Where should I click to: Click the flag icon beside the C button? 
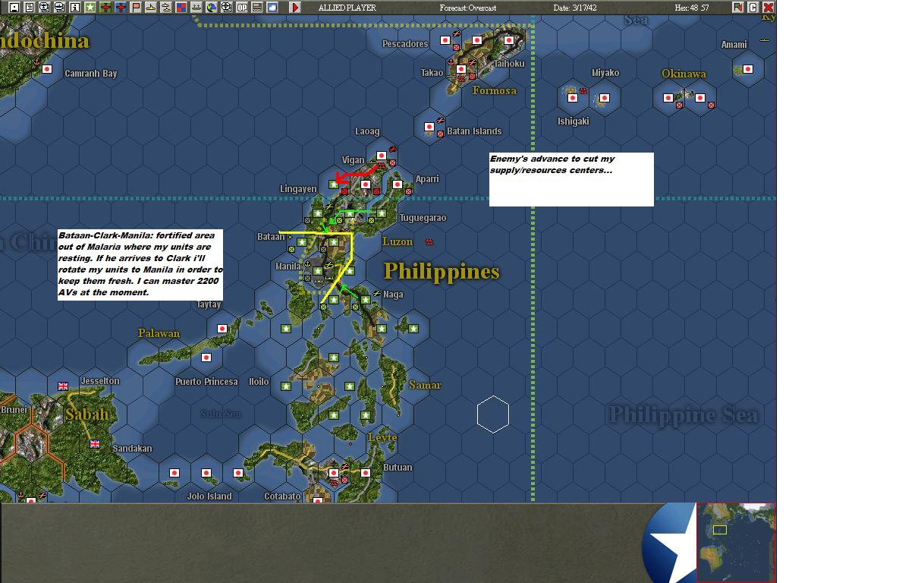click(x=738, y=7)
